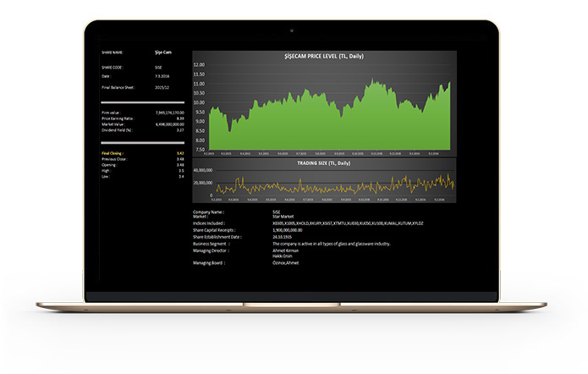Viewport: 588px width, 374px height.
Task: Click the 40,000,000 trading size axis label
Action: point(203,170)
